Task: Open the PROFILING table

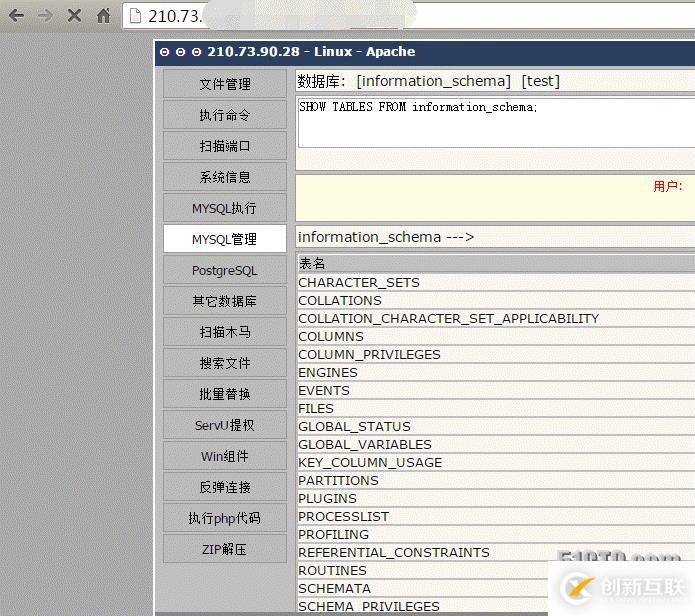Action: pyautogui.click(x=333, y=534)
